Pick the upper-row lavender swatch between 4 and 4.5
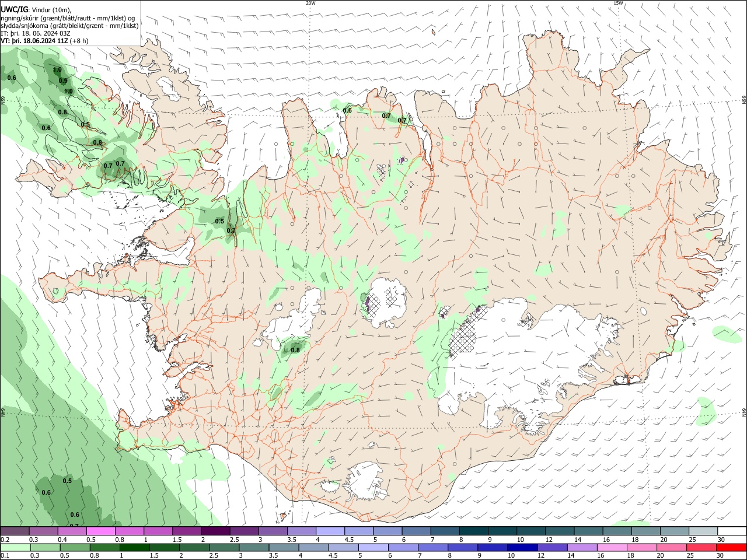 (x=330, y=531)
